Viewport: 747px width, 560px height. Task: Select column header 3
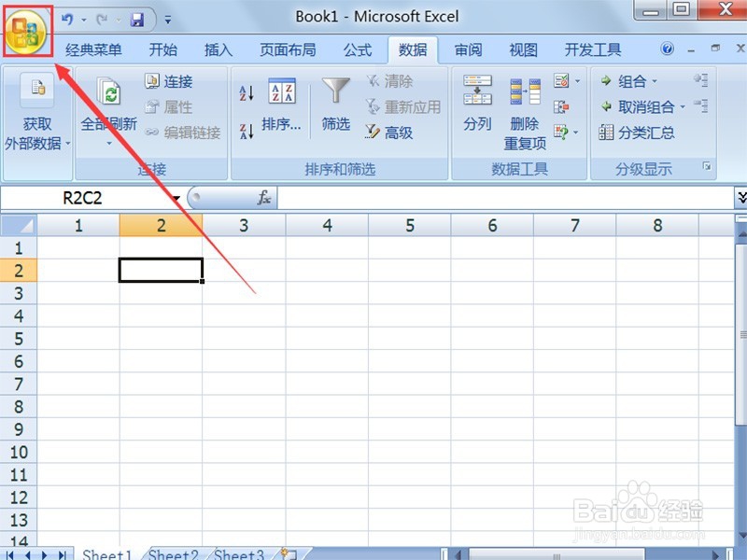click(x=244, y=225)
